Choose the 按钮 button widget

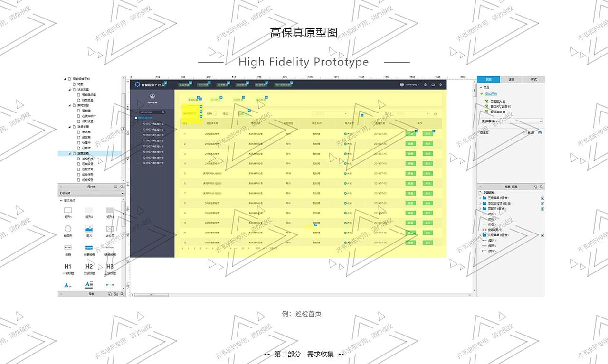coord(68,250)
